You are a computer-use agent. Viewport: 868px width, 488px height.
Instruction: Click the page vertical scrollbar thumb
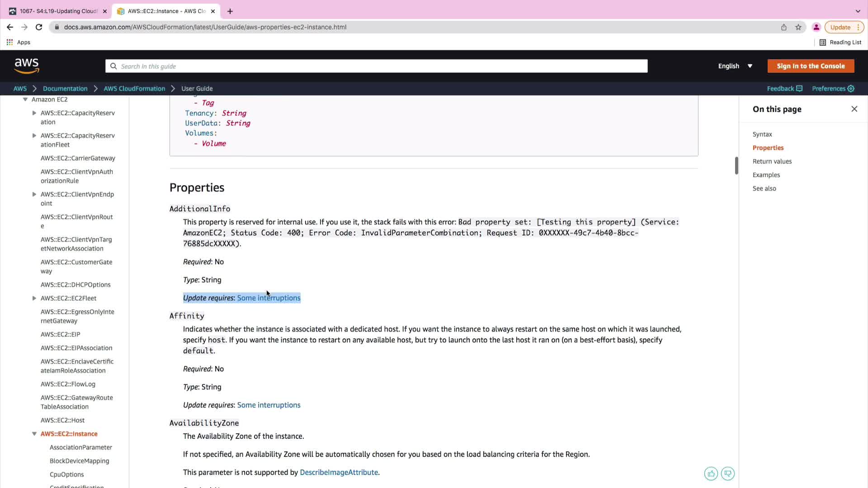point(736,166)
